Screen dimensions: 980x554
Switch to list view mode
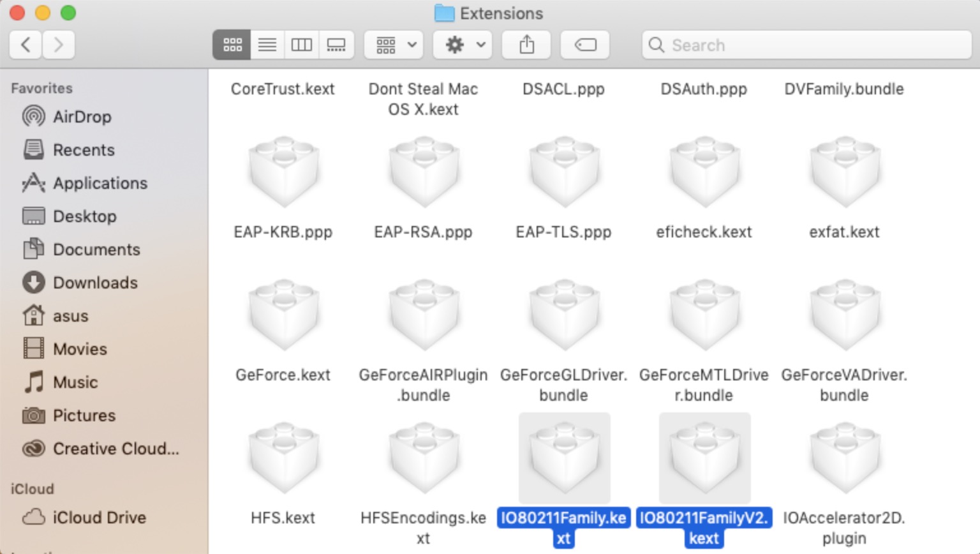267,45
